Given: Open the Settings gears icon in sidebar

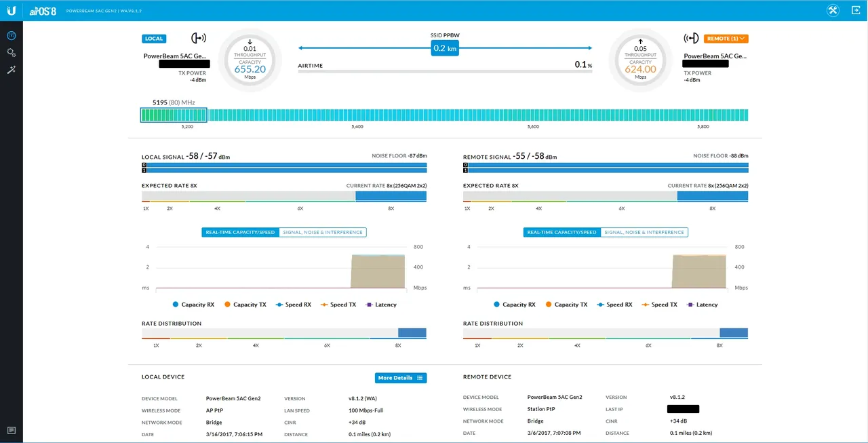Looking at the screenshot, I should 12,52.
